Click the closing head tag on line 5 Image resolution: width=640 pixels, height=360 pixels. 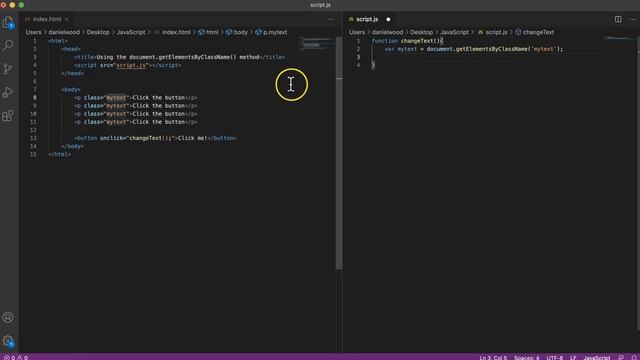pos(72,73)
